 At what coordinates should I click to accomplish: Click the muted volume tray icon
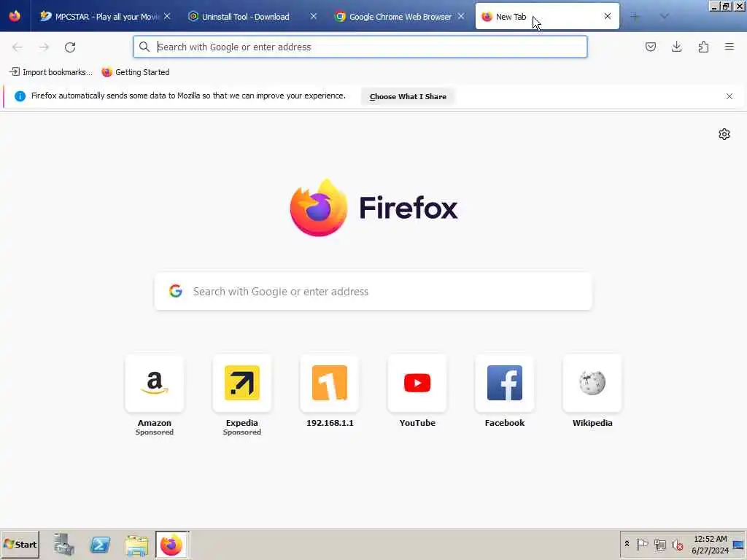[677, 544]
